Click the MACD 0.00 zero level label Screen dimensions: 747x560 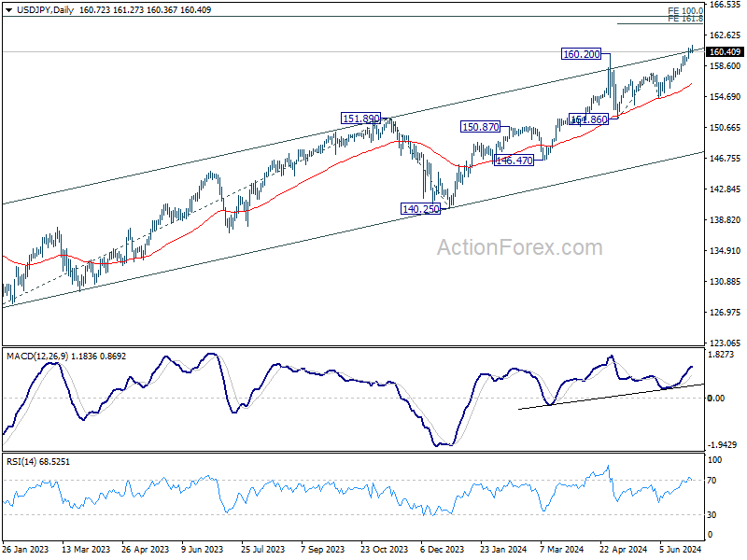716,399
